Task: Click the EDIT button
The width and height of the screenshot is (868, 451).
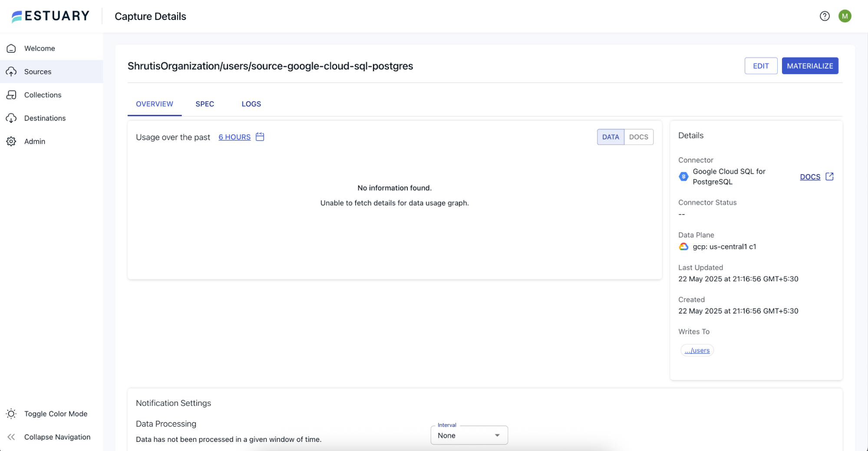Action: (x=761, y=66)
